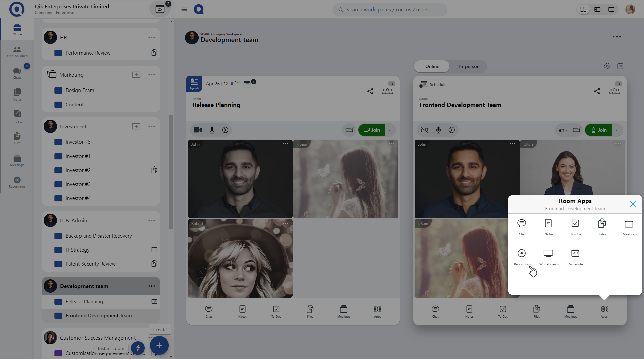This screenshot has height=359, width=644.
Task: Expand Join options dropdown in Release Planning
Action: tap(390, 130)
